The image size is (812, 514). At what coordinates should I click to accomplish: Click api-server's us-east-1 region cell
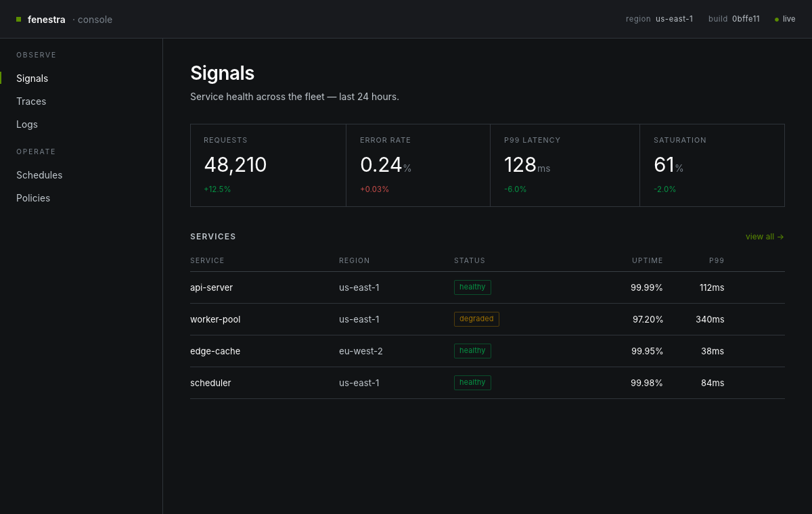359,287
